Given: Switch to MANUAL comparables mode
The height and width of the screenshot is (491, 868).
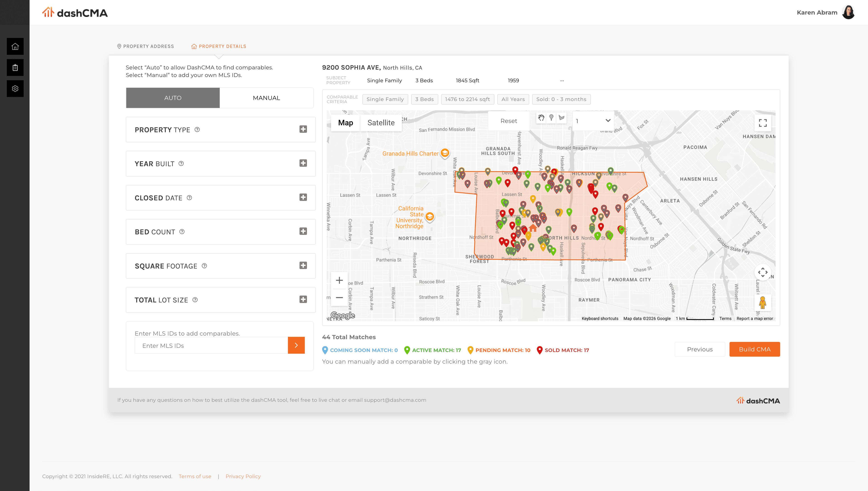Looking at the screenshot, I should (x=267, y=98).
